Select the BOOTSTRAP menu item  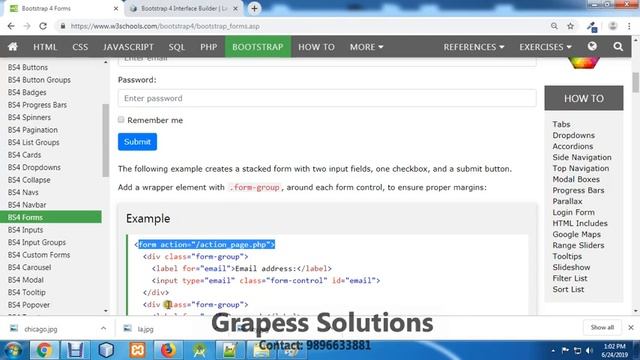tap(258, 47)
